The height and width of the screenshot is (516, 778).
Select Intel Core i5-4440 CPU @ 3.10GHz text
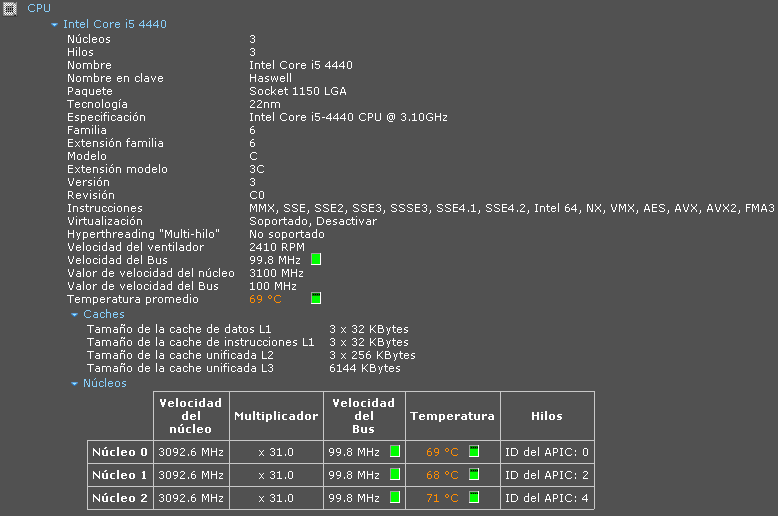348,117
